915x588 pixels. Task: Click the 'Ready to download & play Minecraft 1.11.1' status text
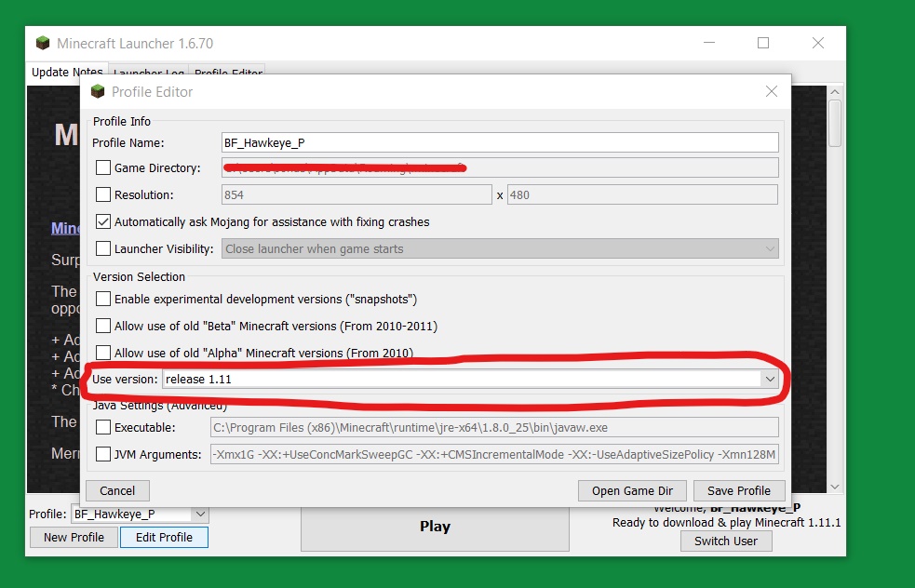pyautogui.click(x=727, y=523)
